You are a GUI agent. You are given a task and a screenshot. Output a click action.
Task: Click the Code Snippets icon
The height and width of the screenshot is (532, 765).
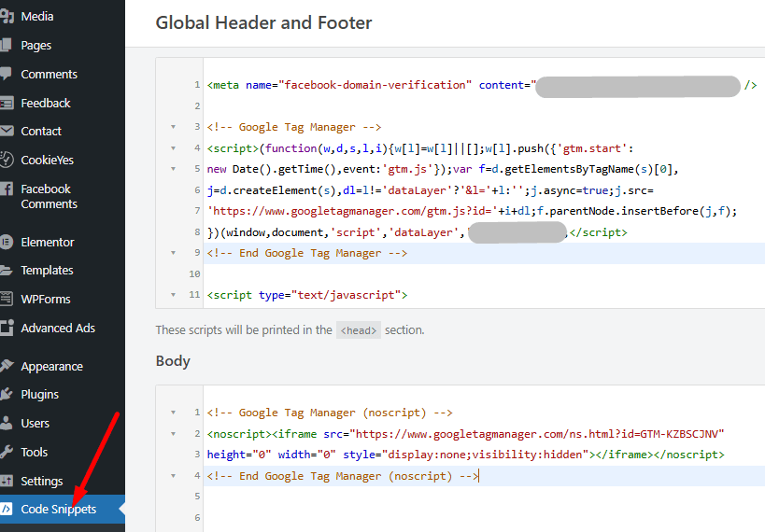7,509
